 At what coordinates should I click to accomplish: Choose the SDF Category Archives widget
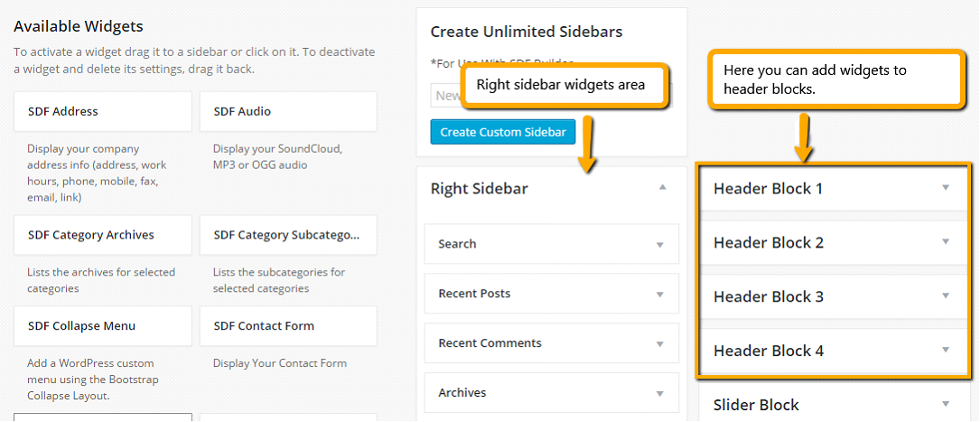tap(102, 235)
